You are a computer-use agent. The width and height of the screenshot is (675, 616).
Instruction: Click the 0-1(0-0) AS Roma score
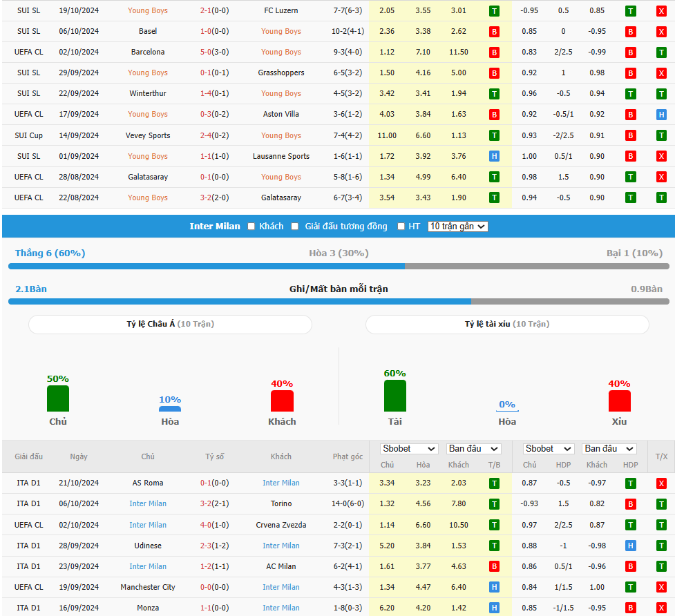[x=214, y=483]
